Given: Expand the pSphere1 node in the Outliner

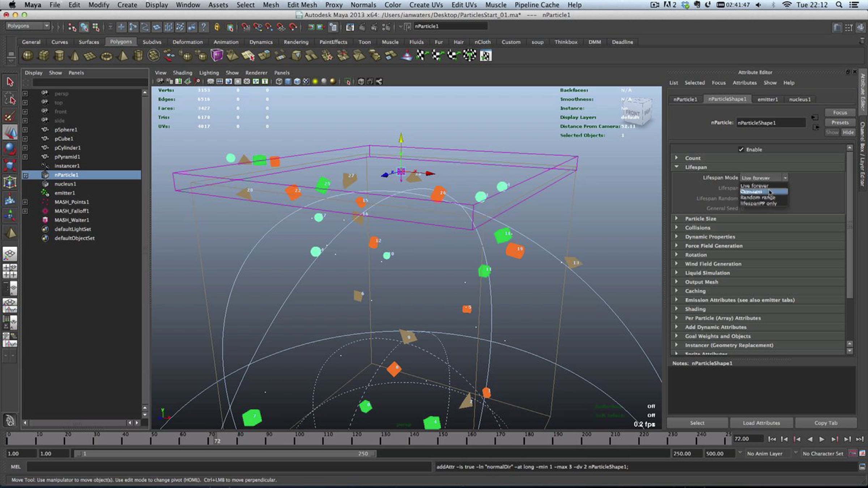Looking at the screenshot, I should [25, 130].
